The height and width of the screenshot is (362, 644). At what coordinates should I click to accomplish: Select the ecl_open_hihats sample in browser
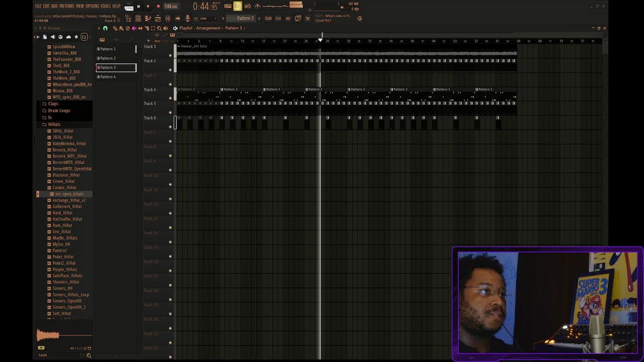click(x=69, y=194)
